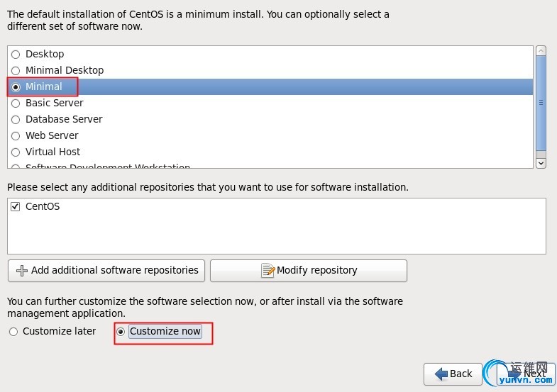Choose the Minimal Desktop install option
Screen dimensions: 557x392
[x=16, y=71]
